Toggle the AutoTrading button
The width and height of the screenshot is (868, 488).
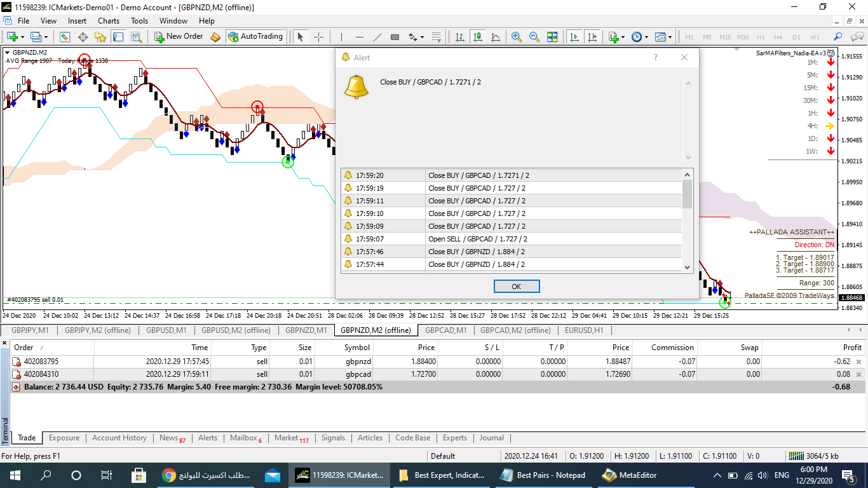pos(255,37)
